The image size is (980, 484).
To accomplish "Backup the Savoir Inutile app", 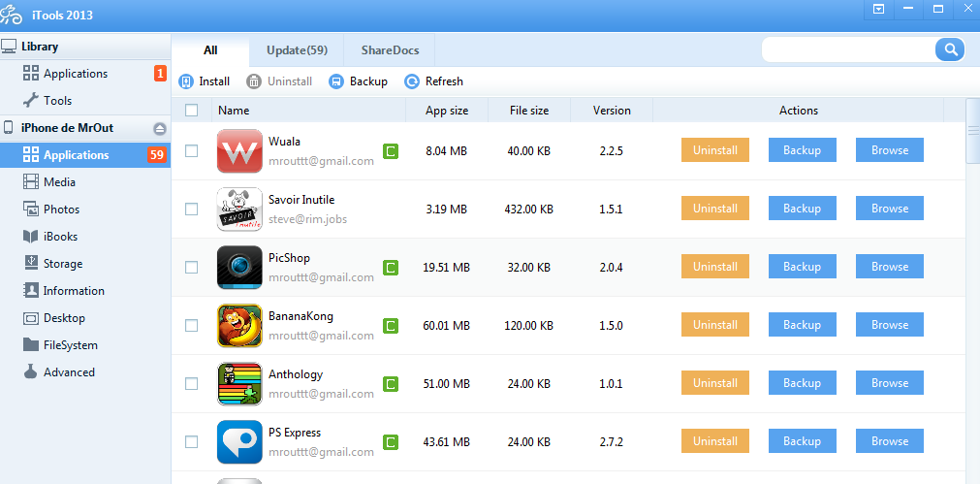I will [802, 209].
